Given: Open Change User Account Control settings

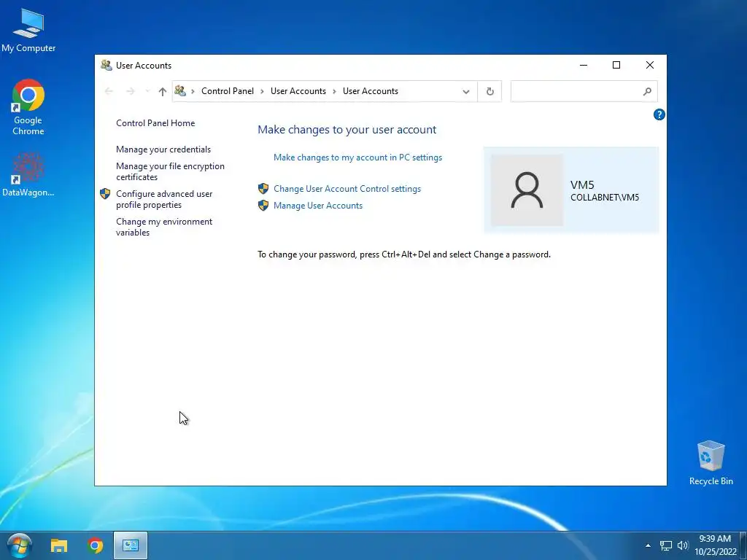Looking at the screenshot, I should tap(347, 189).
